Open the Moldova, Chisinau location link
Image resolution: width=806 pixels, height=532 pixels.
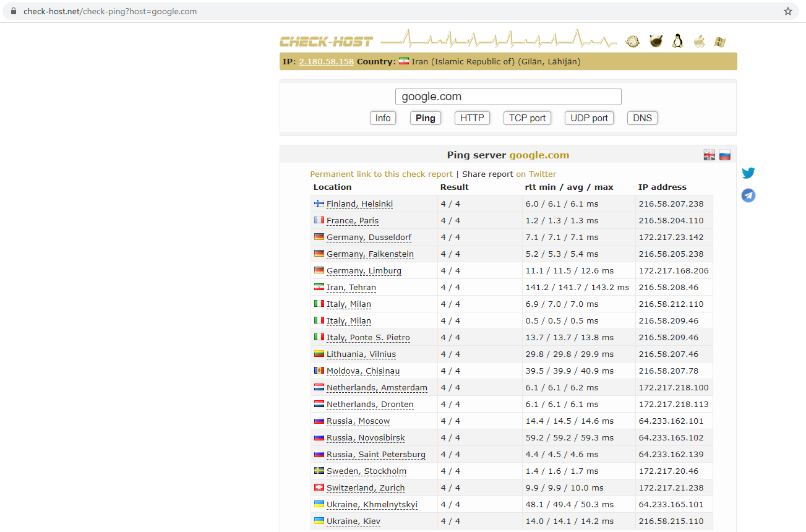(363, 371)
